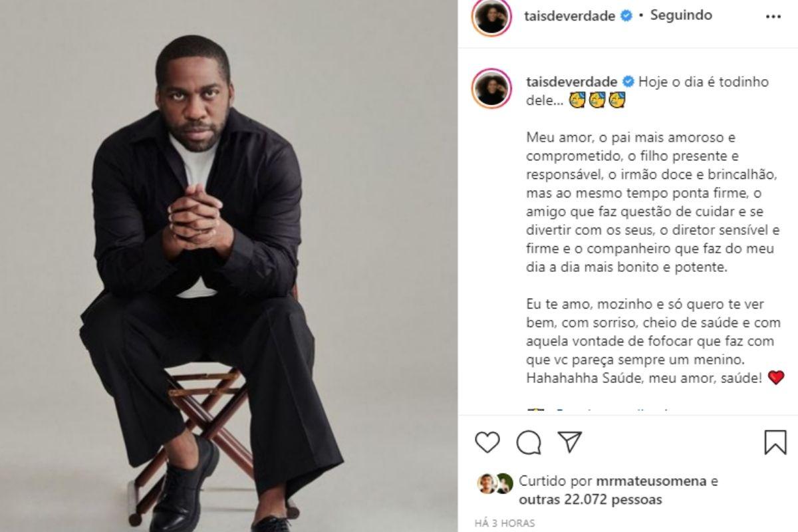Share post using the paper plane icon
Screen dimensions: 798x532
(x=570, y=442)
